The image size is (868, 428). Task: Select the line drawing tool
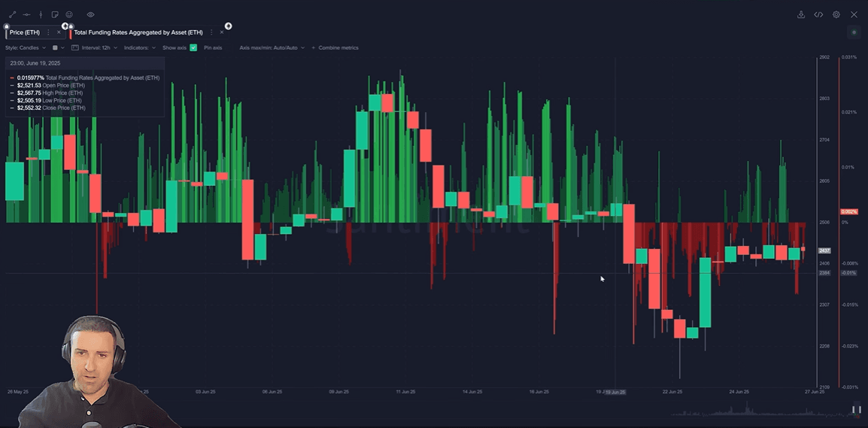(x=12, y=14)
